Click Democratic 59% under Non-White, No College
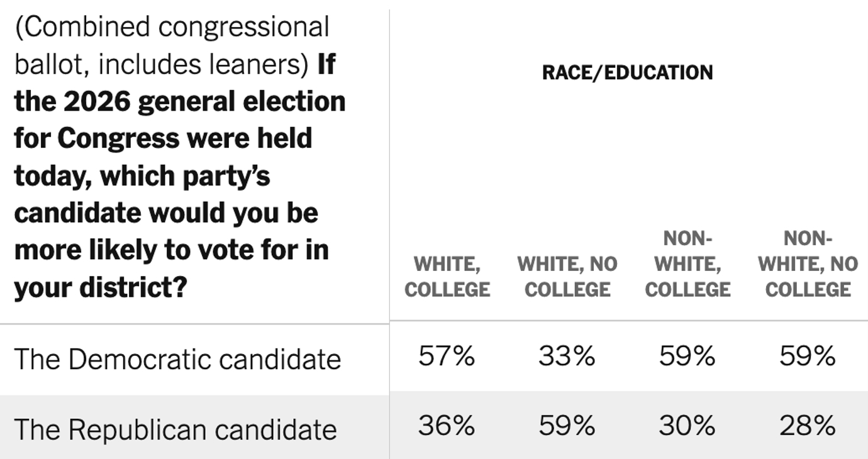Image resolution: width=868 pixels, height=459 pixels. 808,357
